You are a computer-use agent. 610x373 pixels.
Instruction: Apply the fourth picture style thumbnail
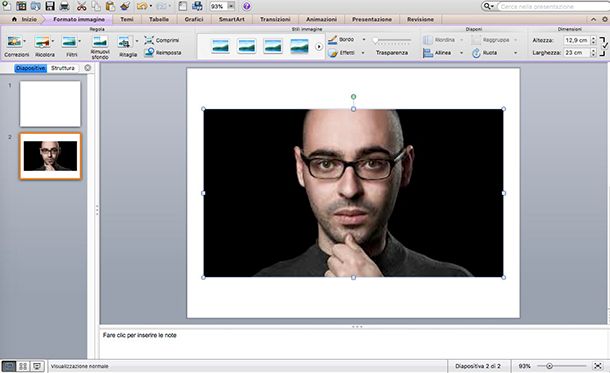click(x=299, y=46)
